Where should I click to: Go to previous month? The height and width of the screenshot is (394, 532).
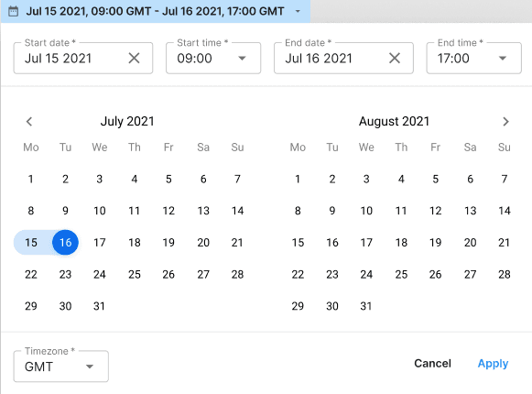point(29,122)
